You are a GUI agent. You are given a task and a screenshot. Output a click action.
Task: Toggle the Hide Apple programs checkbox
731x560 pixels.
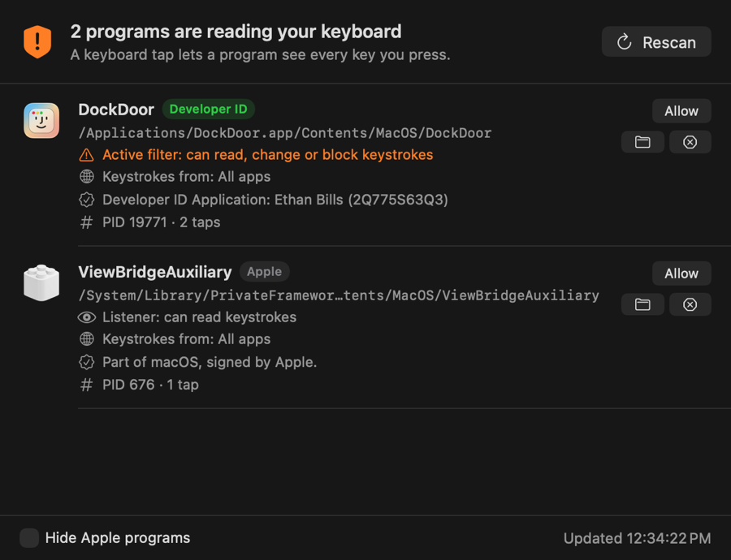point(29,537)
